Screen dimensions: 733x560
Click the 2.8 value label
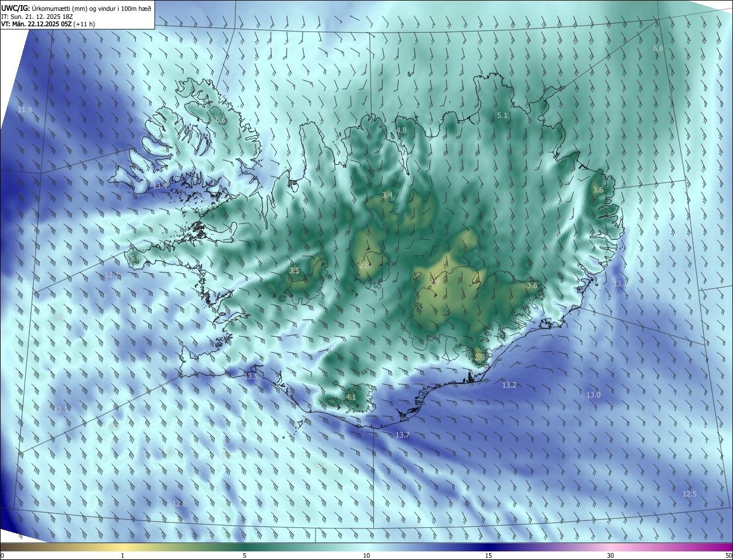tap(364, 266)
